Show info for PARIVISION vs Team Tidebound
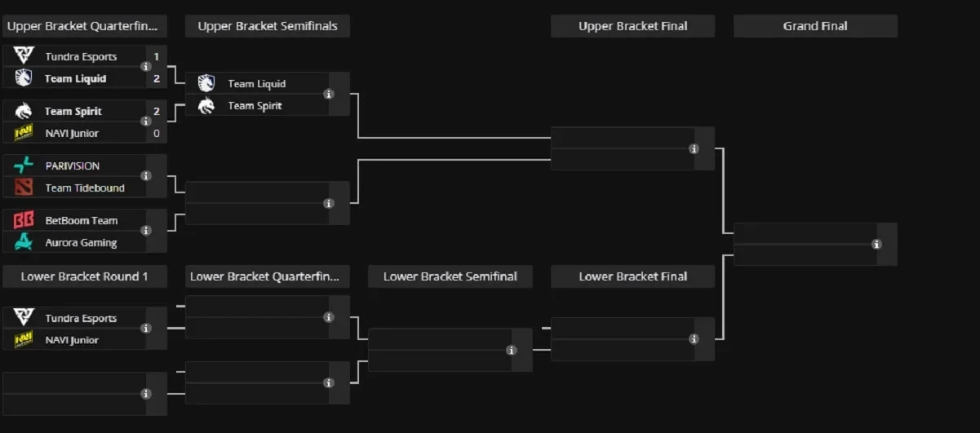Viewport: 980px width, 433px height. coord(146,176)
